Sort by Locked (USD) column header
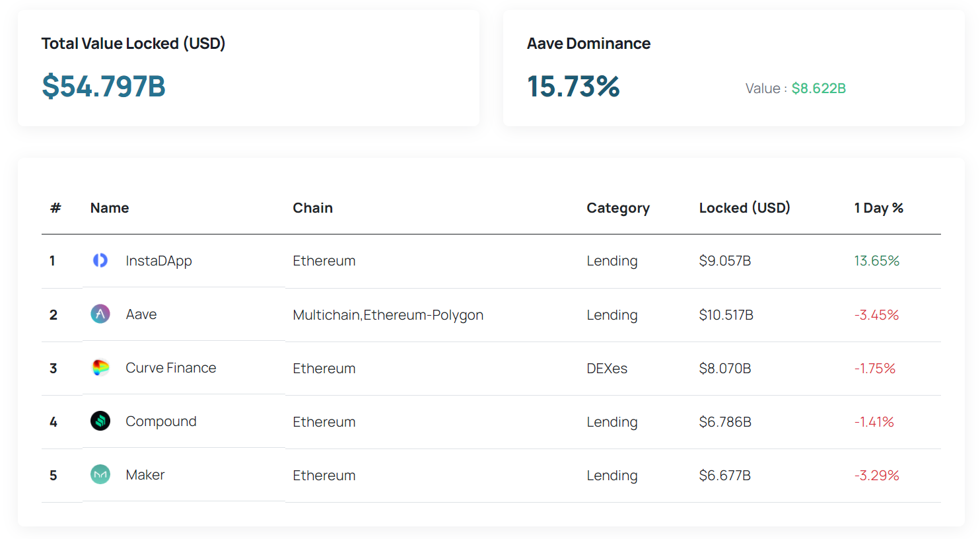This screenshot has height=539, width=980. [x=745, y=208]
